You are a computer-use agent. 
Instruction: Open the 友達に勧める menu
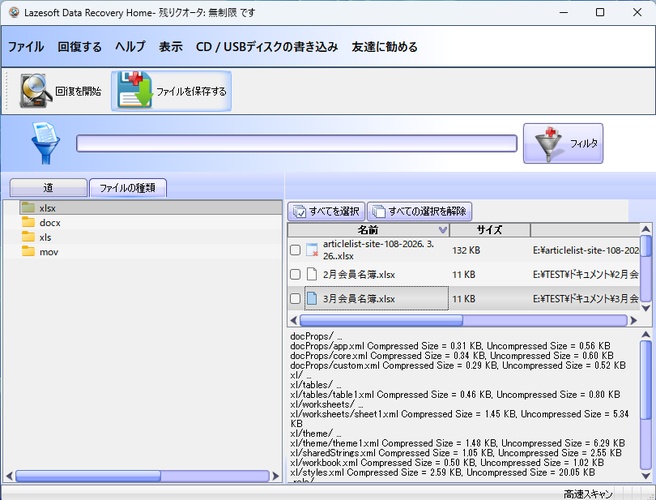(x=384, y=46)
